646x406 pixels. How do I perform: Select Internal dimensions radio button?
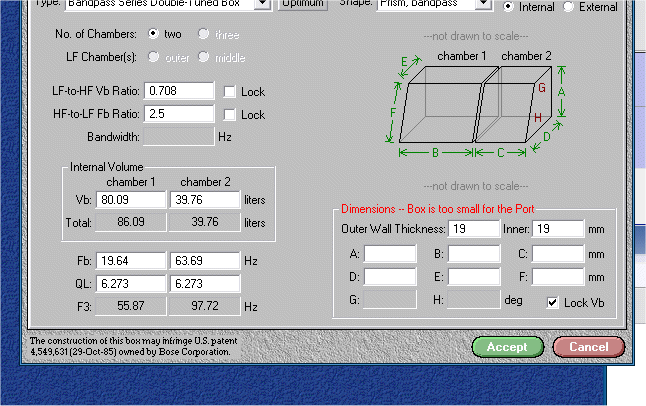[x=509, y=7]
